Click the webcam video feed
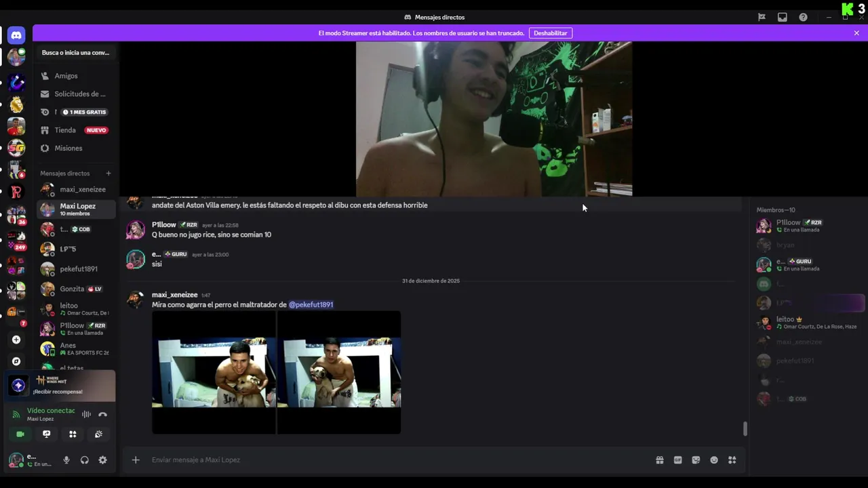This screenshot has height=488, width=868. click(494, 119)
